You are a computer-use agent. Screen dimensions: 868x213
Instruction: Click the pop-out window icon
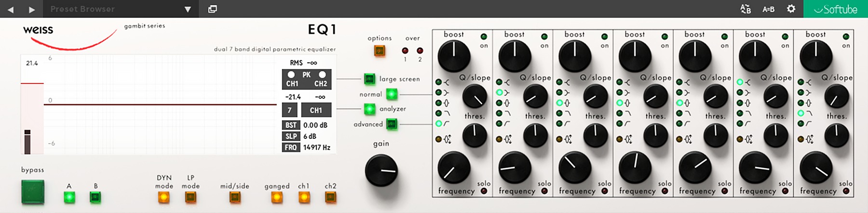pos(212,9)
